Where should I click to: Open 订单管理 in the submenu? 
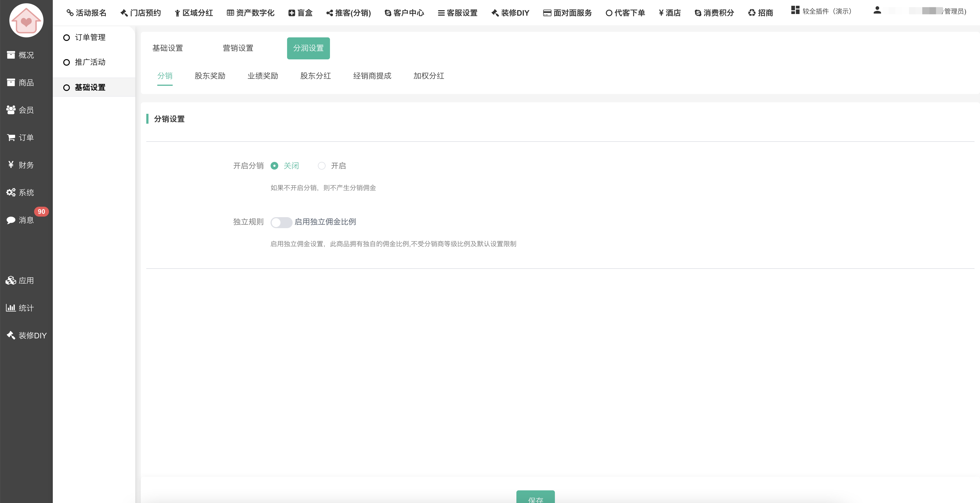click(90, 38)
